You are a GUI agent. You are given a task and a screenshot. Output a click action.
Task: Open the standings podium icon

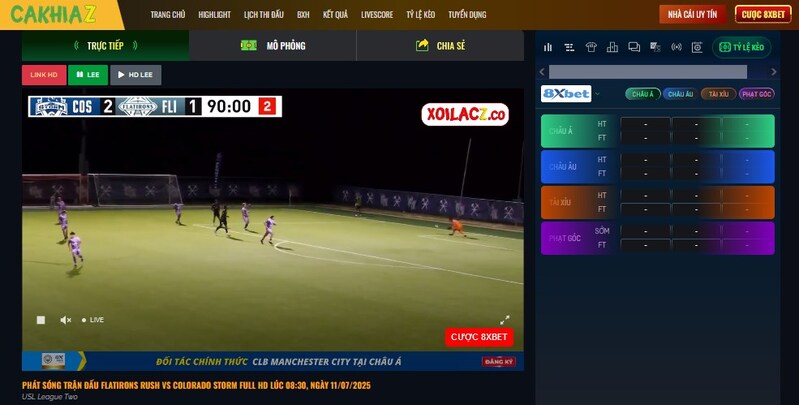pyautogui.click(x=612, y=47)
